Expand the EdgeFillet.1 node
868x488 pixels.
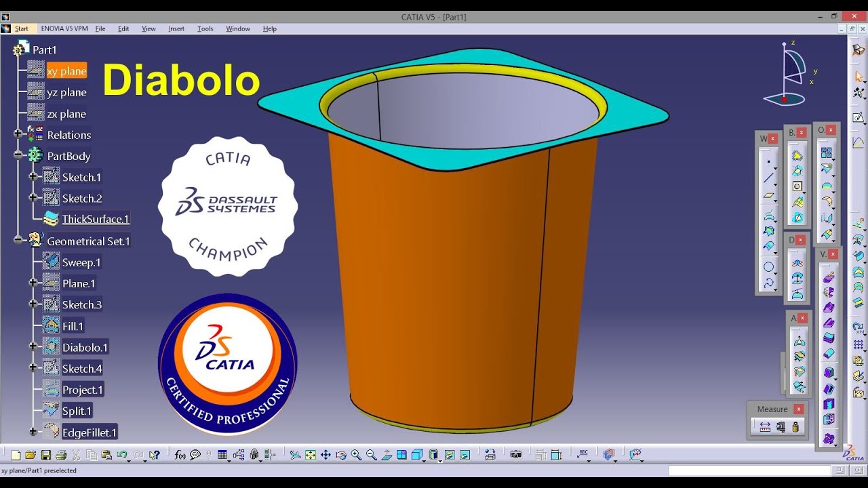(x=33, y=432)
